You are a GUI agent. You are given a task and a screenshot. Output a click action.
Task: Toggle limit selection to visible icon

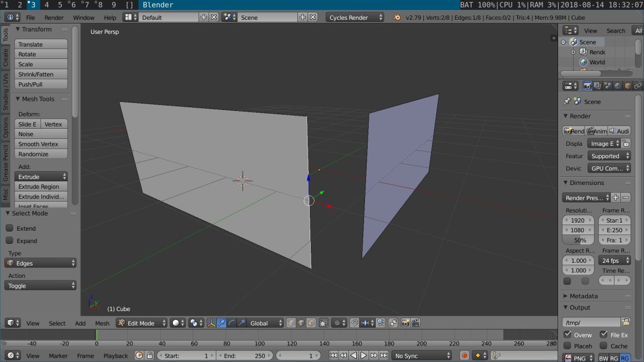click(323, 323)
